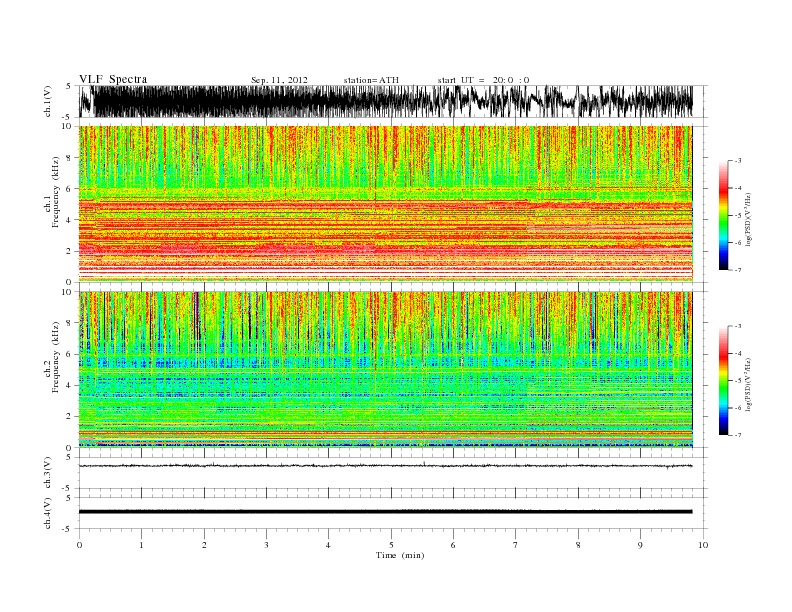Click the ch.1 'Frequency (kHz)' axis label
792x612 pixels.
pyautogui.click(x=56, y=192)
